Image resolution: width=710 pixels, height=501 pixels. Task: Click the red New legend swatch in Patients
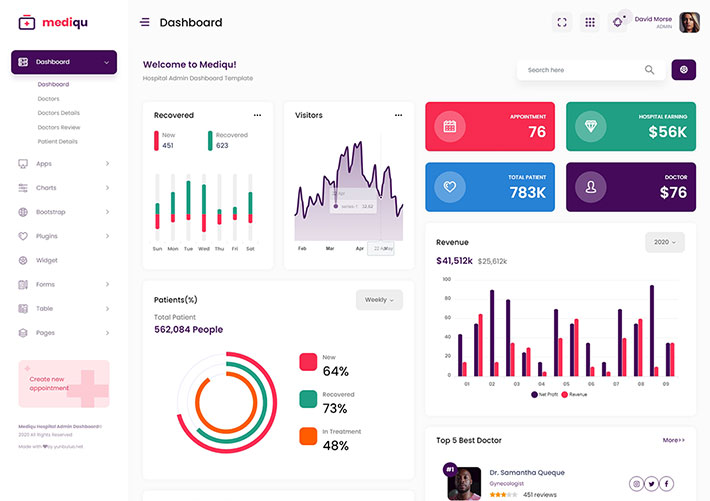coord(308,362)
